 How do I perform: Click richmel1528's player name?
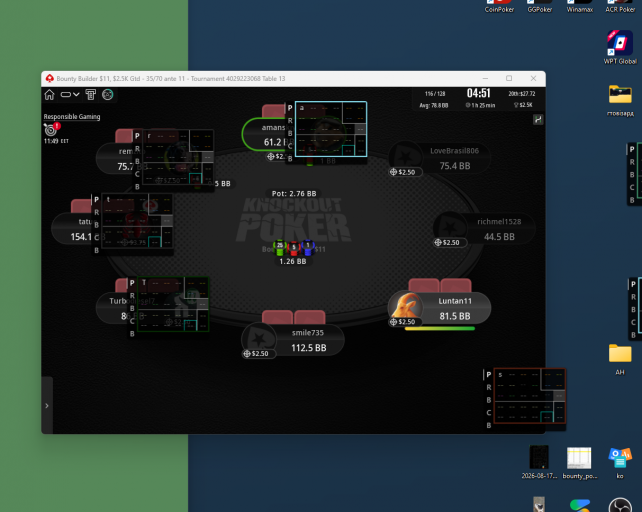(499, 222)
